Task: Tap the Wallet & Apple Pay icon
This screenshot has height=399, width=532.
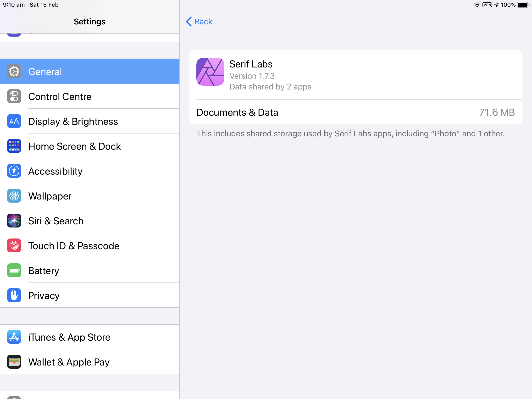Action: tap(14, 362)
